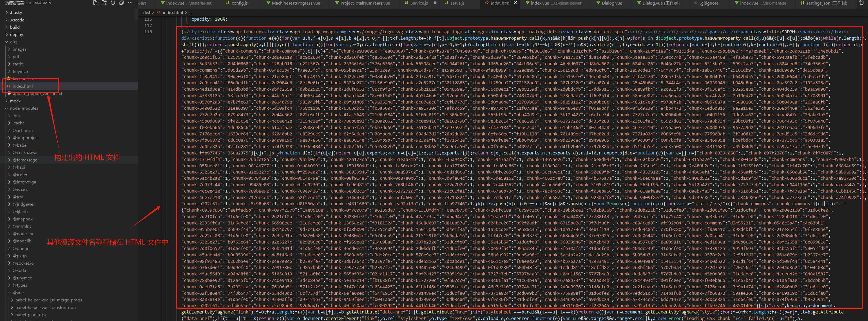Click the index.html breadcrumb segment

point(172,13)
